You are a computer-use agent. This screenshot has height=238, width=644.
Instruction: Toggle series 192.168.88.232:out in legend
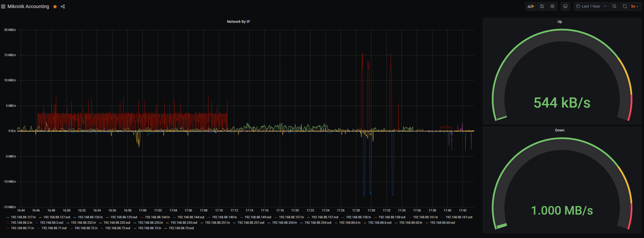point(117,223)
